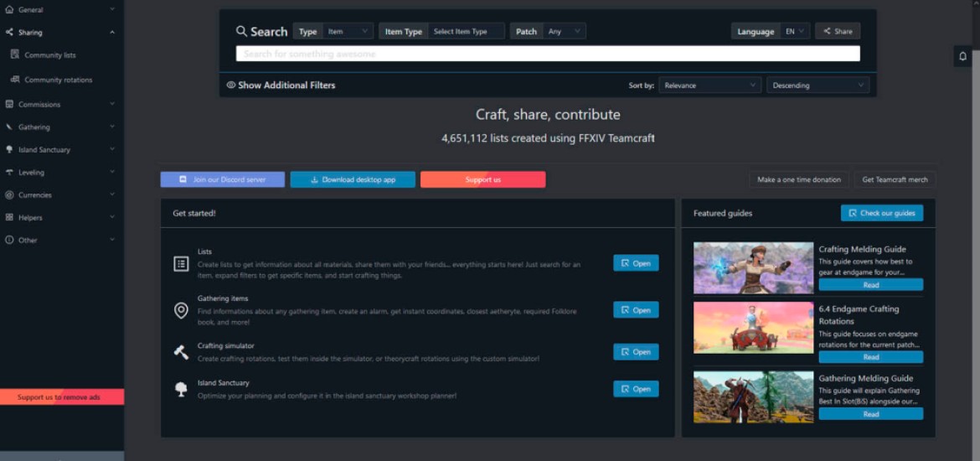Click the Lists icon in Get started
The width and height of the screenshot is (980, 461).
[x=181, y=263]
